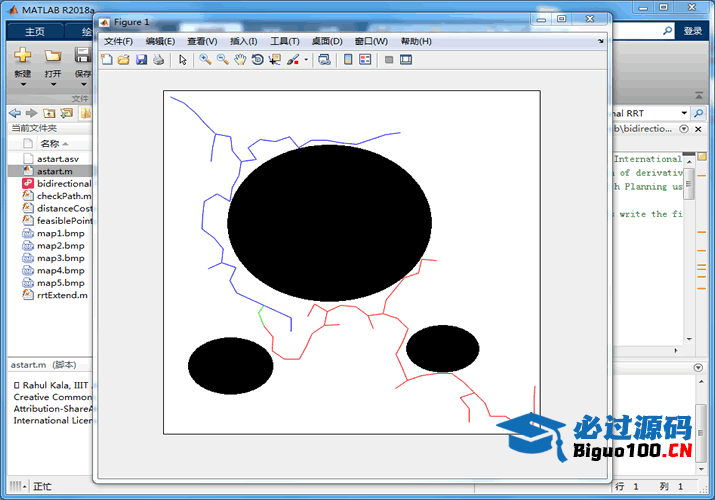Click the astart.m (脚本) details header

pyautogui.click(x=44, y=365)
